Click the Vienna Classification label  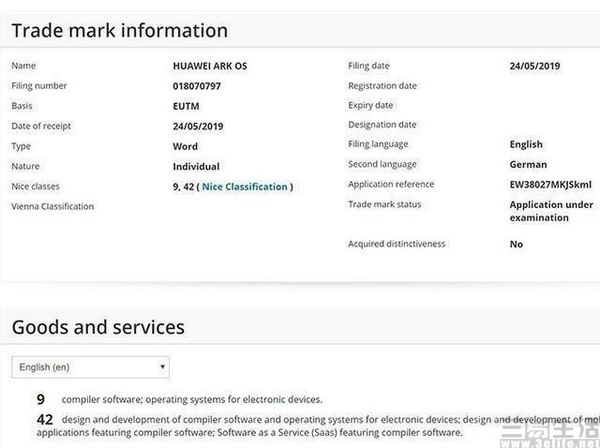tap(52, 207)
